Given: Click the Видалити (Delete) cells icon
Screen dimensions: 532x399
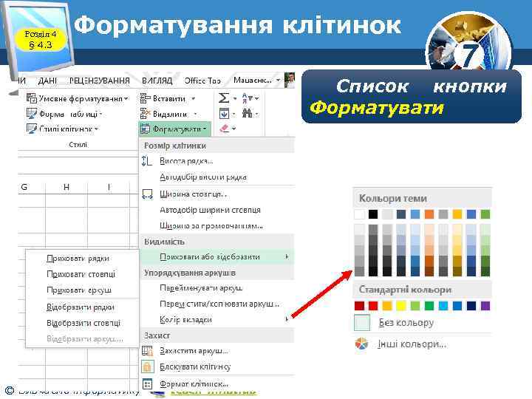Looking at the screenshot, I should coord(146,114).
